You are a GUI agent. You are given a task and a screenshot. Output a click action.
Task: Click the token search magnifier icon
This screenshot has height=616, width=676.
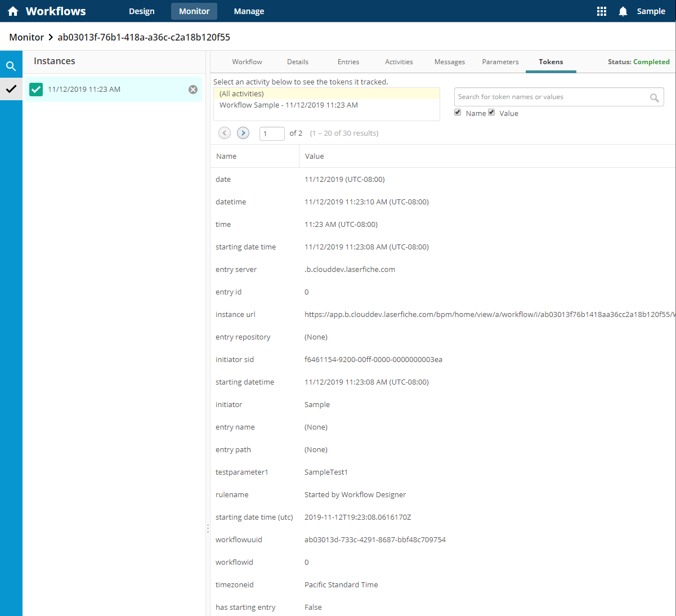tap(654, 97)
